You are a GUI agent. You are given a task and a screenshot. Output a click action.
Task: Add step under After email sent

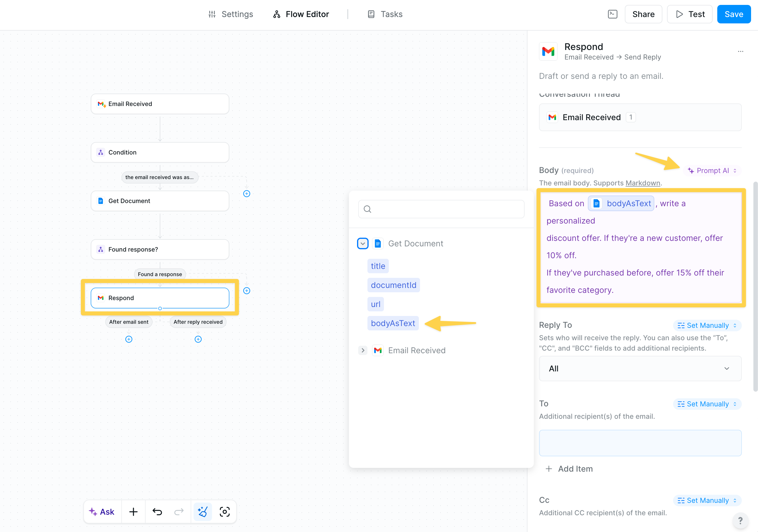point(129,339)
